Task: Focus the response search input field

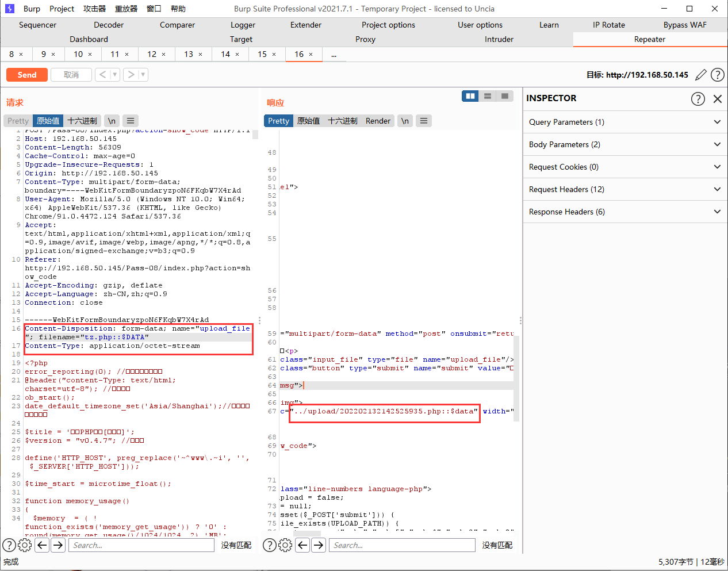Action: [403, 545]
